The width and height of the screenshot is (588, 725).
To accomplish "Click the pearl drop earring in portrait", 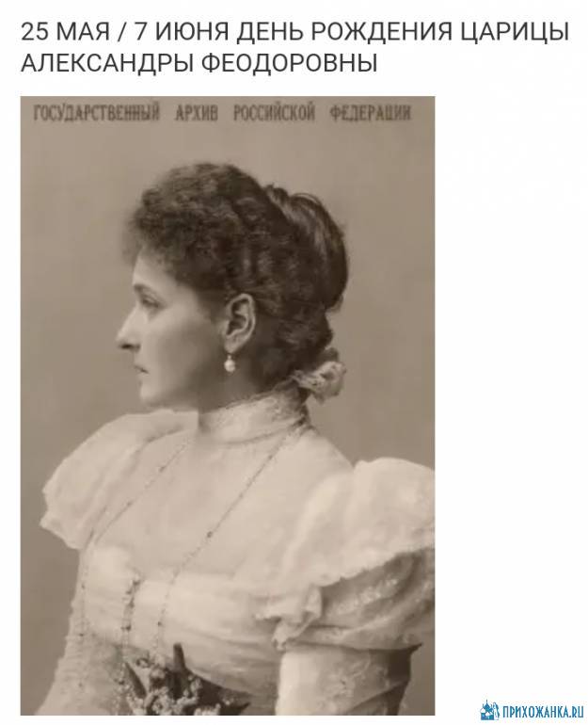I will pyautogui.click(x=230, y=362).
